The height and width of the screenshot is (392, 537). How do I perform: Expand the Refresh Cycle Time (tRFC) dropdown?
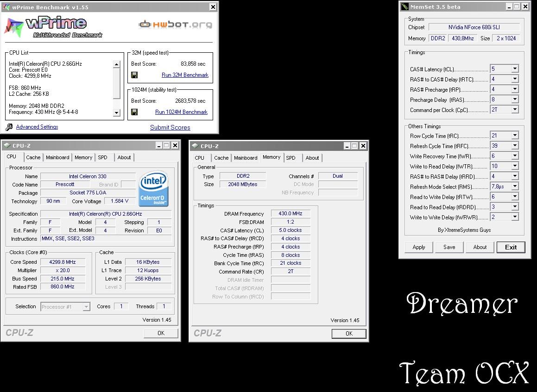point(515,146)
